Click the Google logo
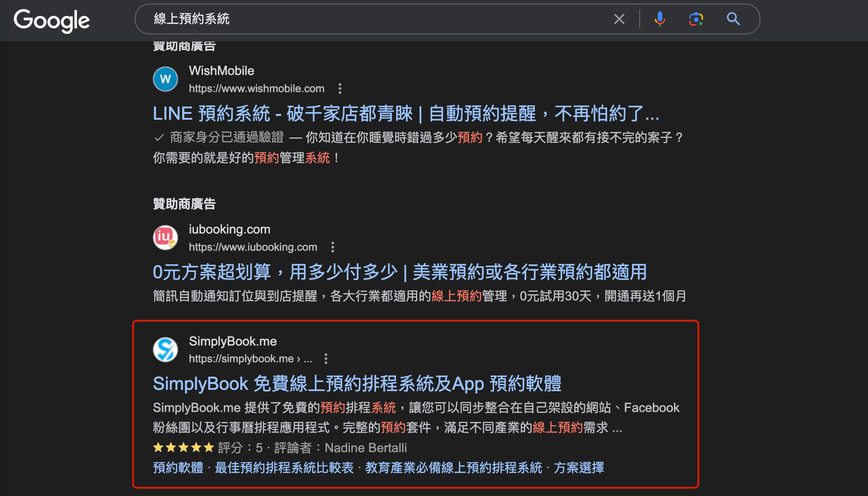Viewport: 868px width, 496px height. pyautogui.click(x=52, y=20)
